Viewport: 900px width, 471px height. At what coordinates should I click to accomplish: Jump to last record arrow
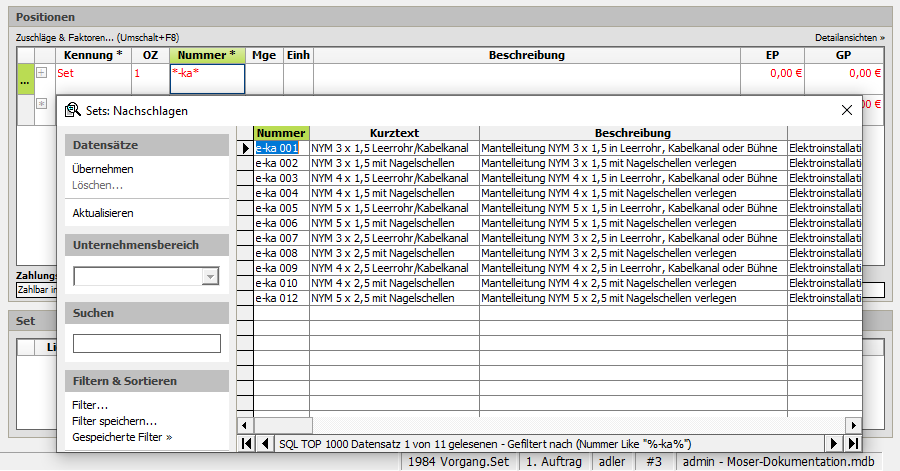point(853,443)
